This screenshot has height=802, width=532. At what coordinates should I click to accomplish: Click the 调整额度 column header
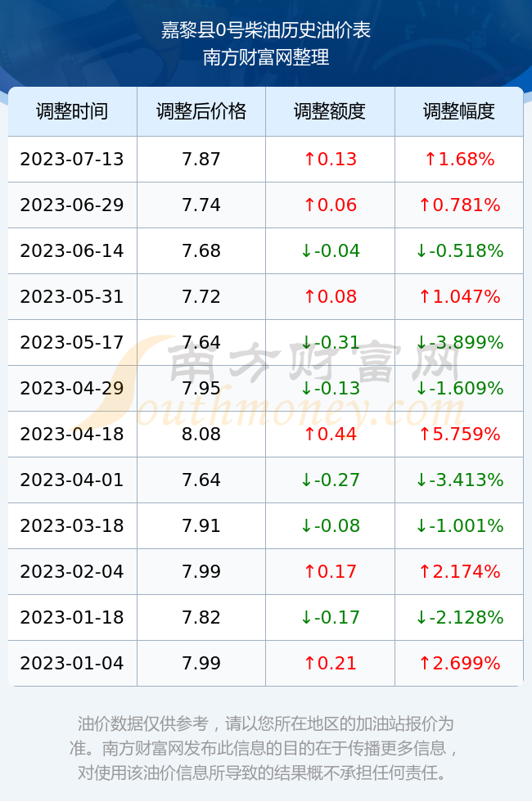[330, 111]
